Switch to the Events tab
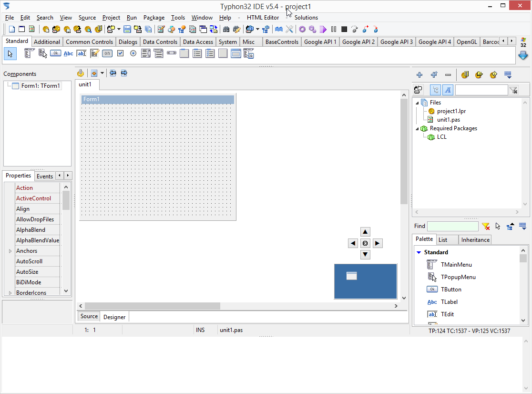This screenshot has width=532, height=394. click(x=44, y=176)
